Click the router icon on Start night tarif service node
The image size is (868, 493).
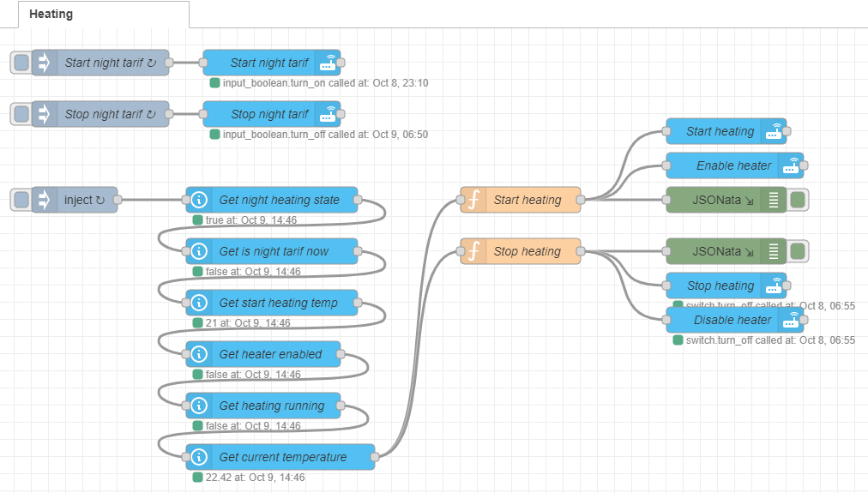point(328,63)
